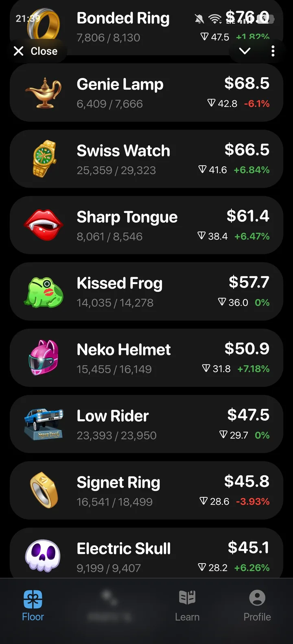293x644 pixels.
Task: Tap the Kissed Frog green frog icon
Action: (44, 292)
